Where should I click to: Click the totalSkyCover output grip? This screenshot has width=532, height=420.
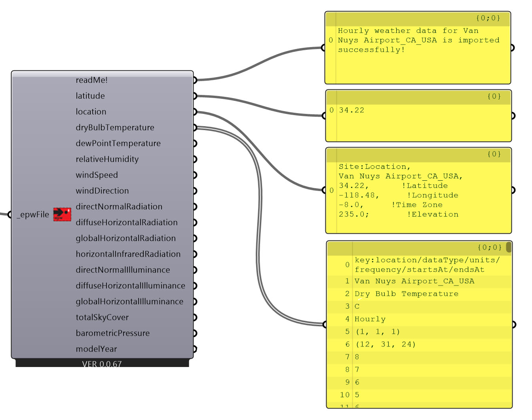pyautogui.click(x=195, y=318)
